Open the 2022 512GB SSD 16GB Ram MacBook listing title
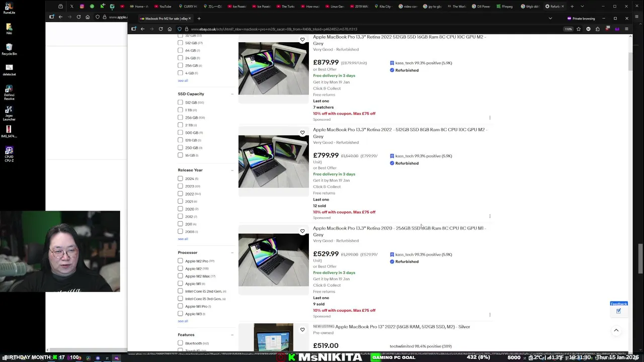 (x=399, y=40)
